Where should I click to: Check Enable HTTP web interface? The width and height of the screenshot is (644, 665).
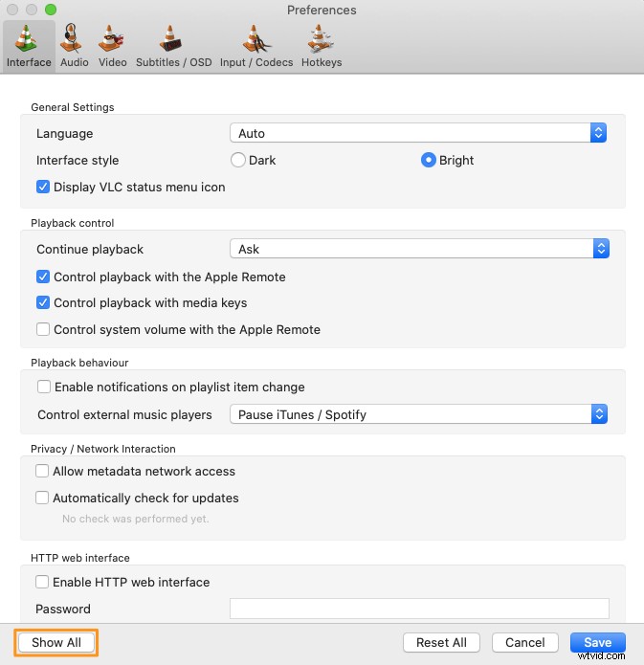[42, 582]
